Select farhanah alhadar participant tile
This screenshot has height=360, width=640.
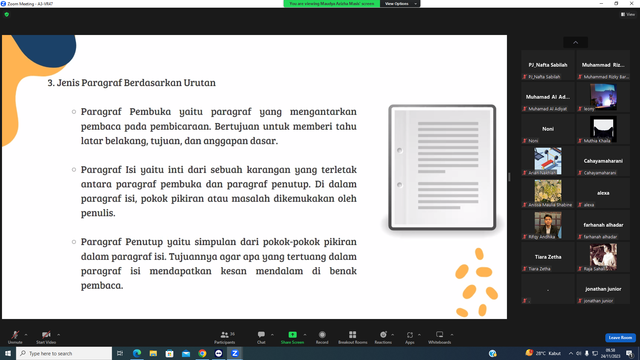[603, 225]
